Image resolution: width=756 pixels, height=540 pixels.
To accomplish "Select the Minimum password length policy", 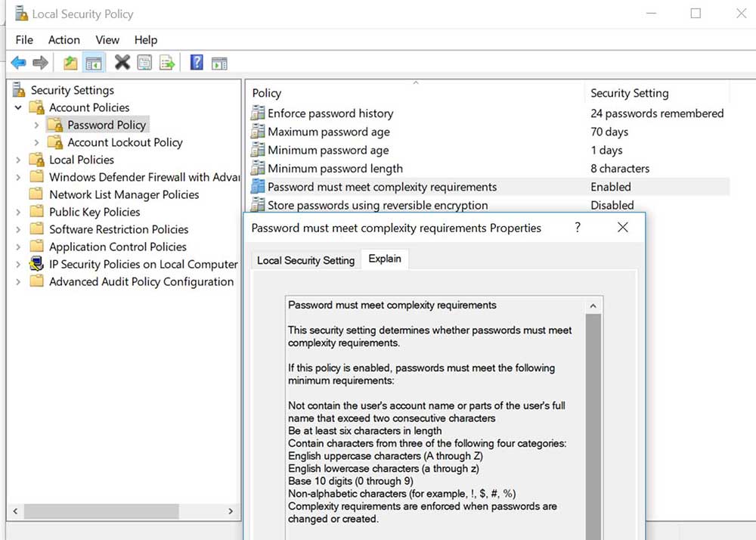I will coord(335,169).
